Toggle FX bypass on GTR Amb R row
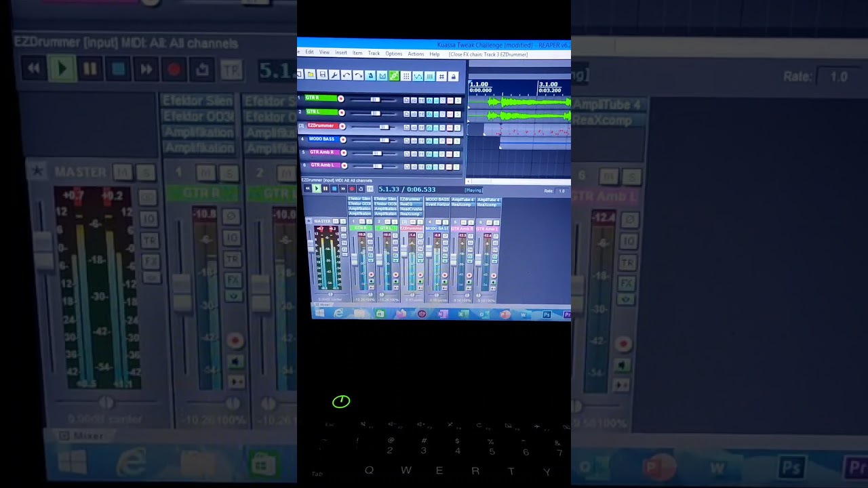Viewport: 868px width, 488px height. point(435,154)
